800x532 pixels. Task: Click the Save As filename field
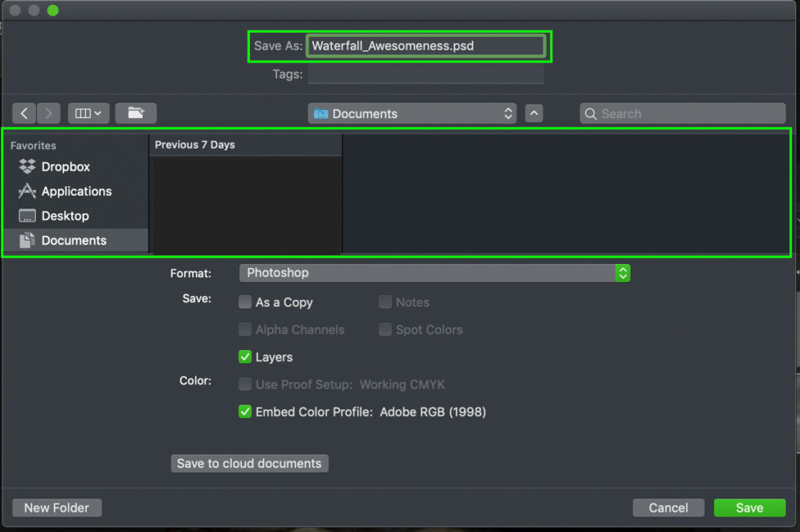click(425, 46)
